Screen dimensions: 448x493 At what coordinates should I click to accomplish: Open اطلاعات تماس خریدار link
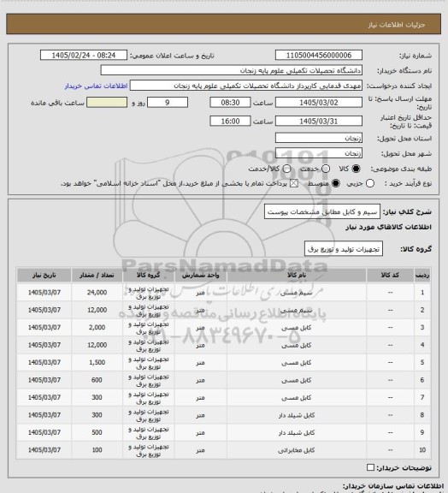(x=96, y=86)
